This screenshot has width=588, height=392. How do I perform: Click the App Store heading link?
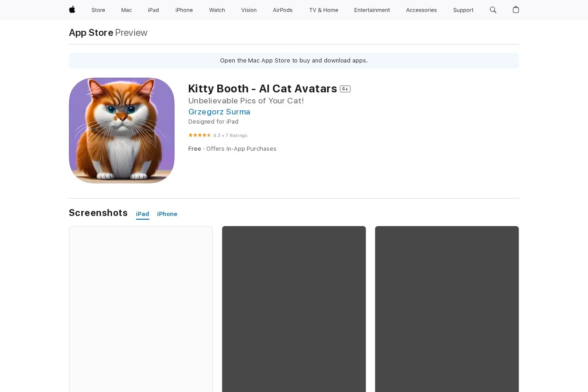(91, 33)
